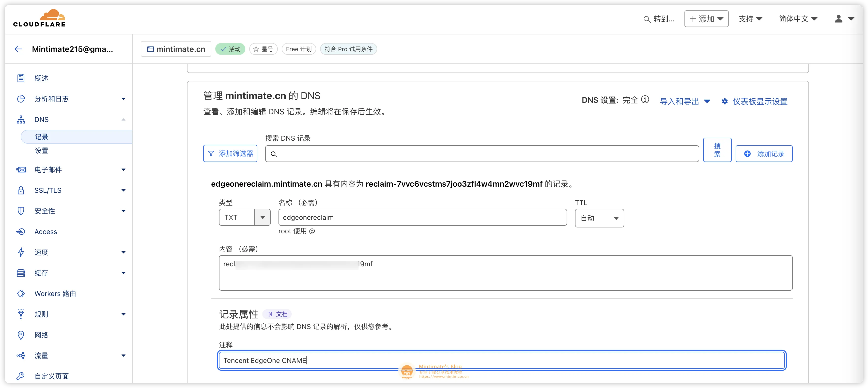Click the 星号 star toggle button
This screenshot has width=868, height=388.
[263, 49]
